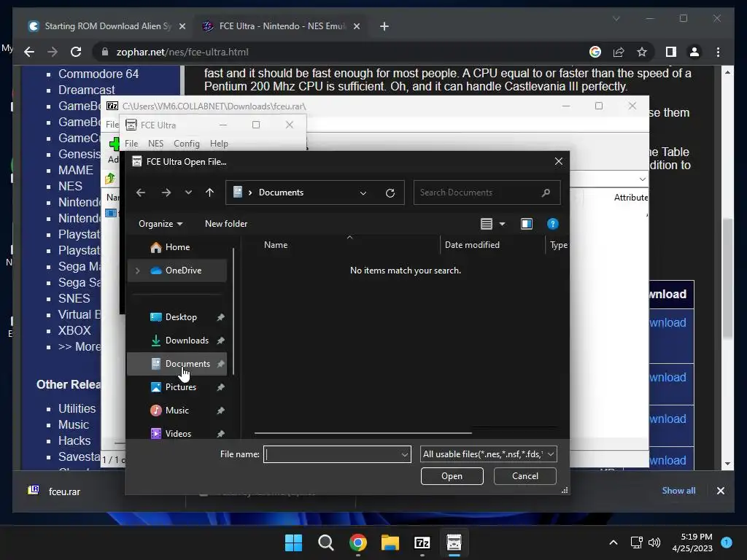Click Show all downloads

[x=678, y=491]
